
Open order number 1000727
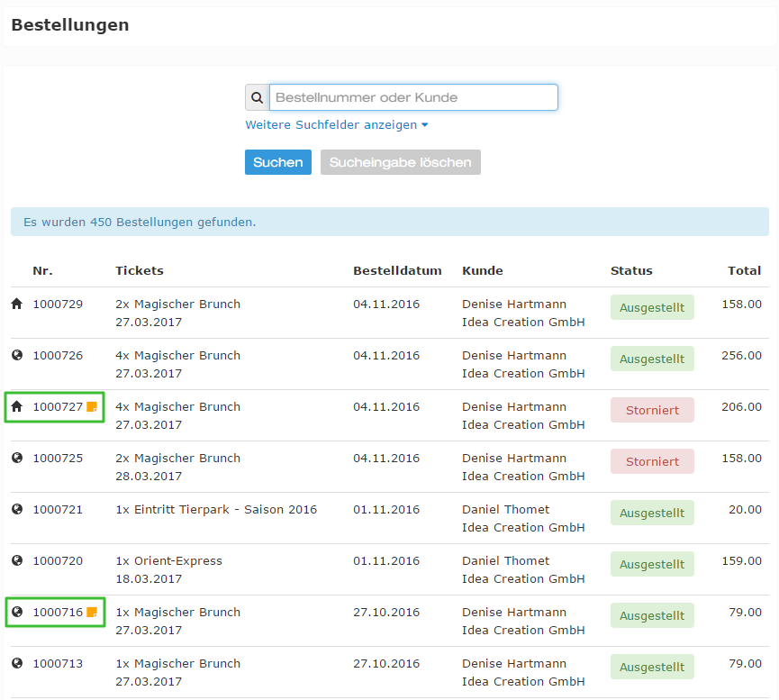[x=58, y=406]
